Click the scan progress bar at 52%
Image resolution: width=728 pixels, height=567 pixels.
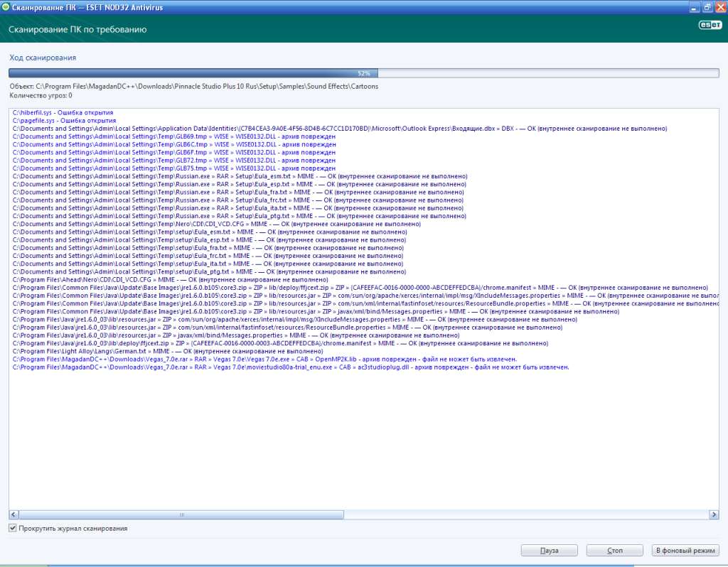[x=363, y=73]
